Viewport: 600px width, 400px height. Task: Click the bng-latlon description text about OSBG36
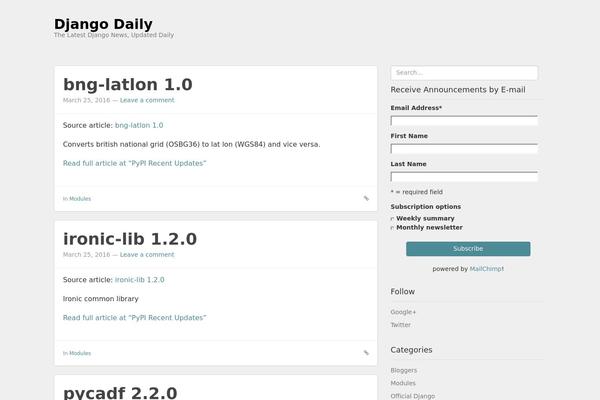pos(191,145)
